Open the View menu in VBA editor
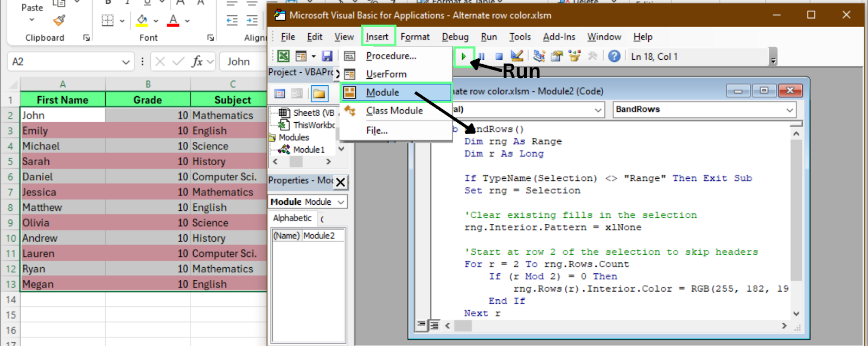868x346 pixels. click(344, 37)
